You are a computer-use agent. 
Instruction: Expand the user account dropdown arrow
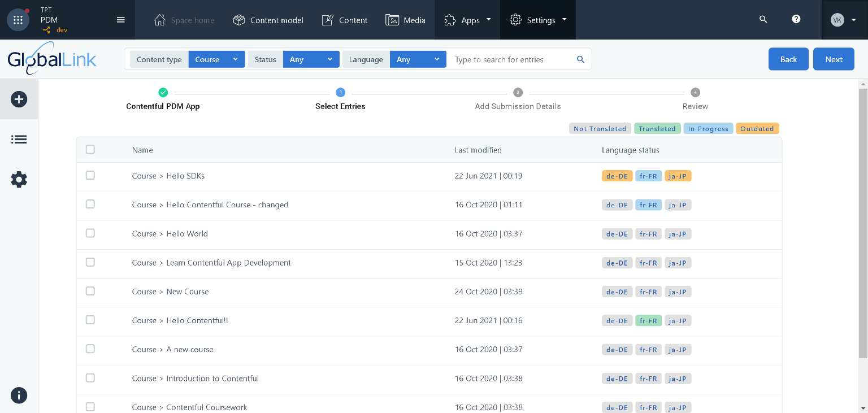854,20
